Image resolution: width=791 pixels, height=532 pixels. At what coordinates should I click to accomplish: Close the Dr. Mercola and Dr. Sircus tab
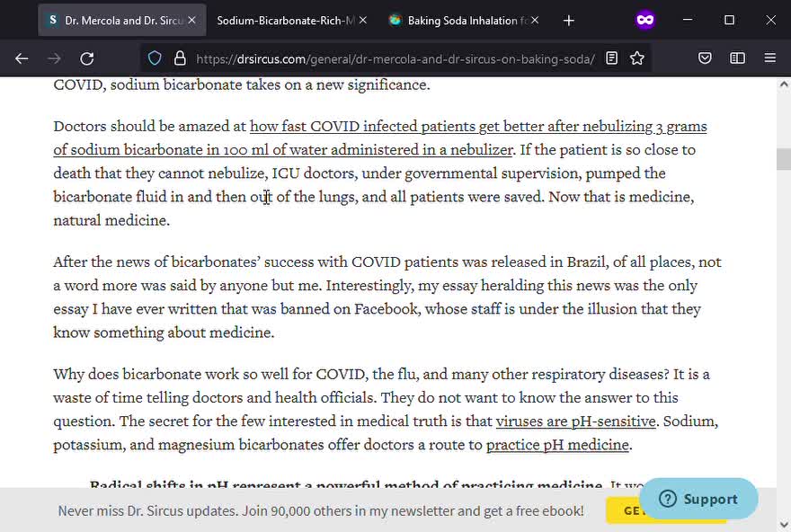click(191, 20)
